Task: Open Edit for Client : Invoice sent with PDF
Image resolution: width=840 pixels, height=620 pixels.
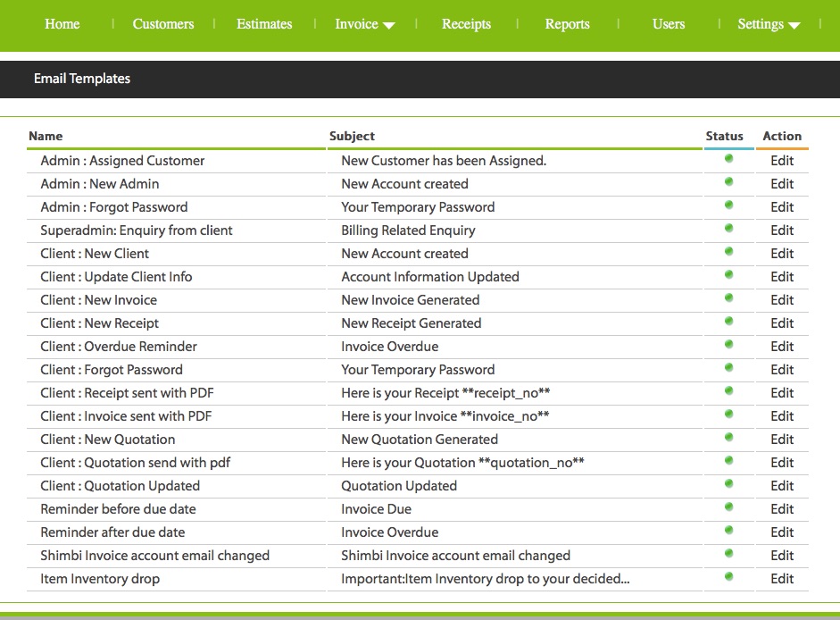Action: (782, 416)
